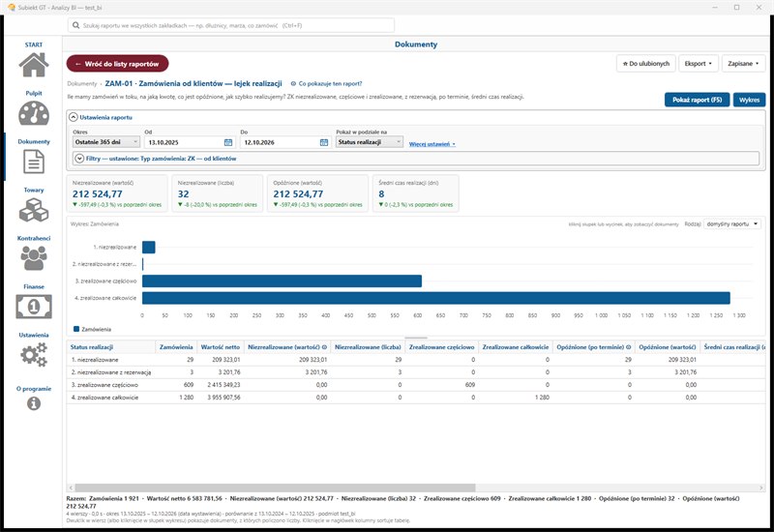Click the Opóźnione (wartość) KPI card
This screenshot has width=774, height=532.
[x=317, y=193]
